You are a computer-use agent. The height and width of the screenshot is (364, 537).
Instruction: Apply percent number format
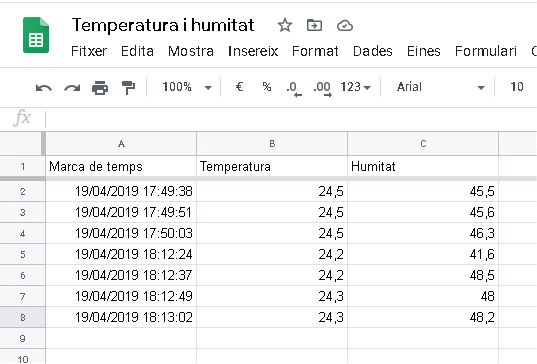(x=266, y=87)
